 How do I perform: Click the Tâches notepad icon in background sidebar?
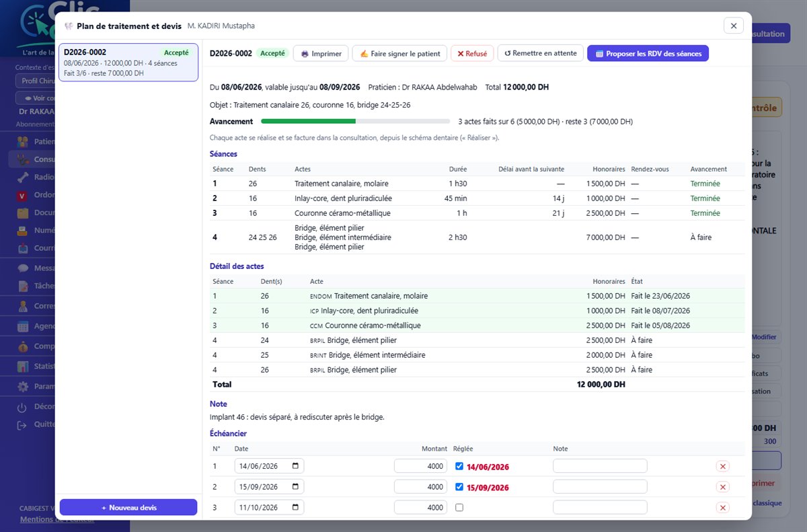click(x=23, y=286)
